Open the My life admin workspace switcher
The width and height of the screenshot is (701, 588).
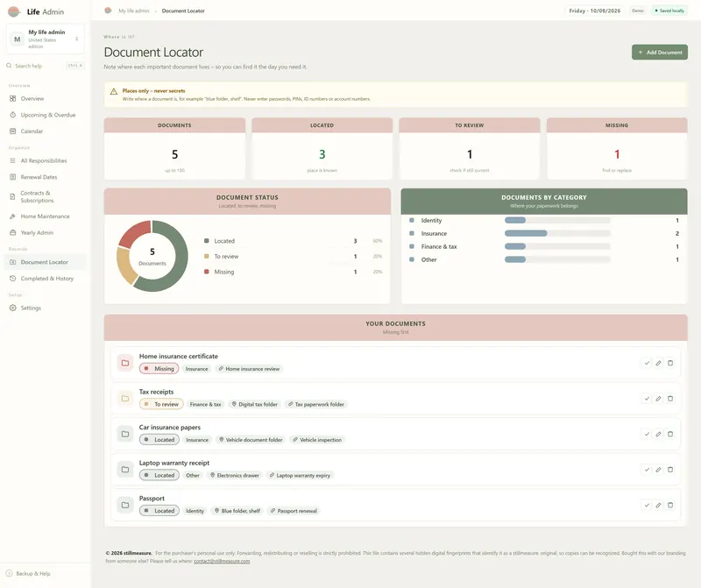(46, 39)
